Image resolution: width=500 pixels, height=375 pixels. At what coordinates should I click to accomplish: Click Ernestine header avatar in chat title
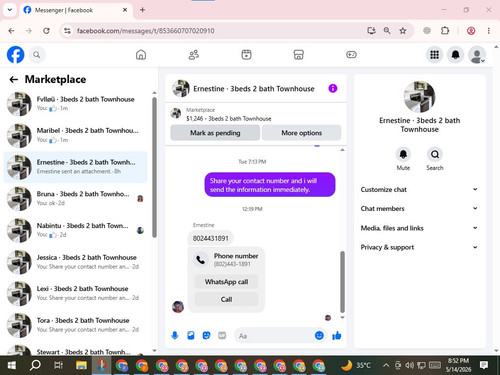pos(181,88)
